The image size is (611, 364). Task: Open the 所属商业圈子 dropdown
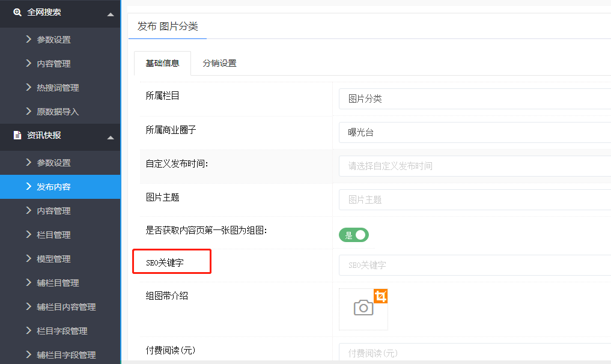coord(475,133)
